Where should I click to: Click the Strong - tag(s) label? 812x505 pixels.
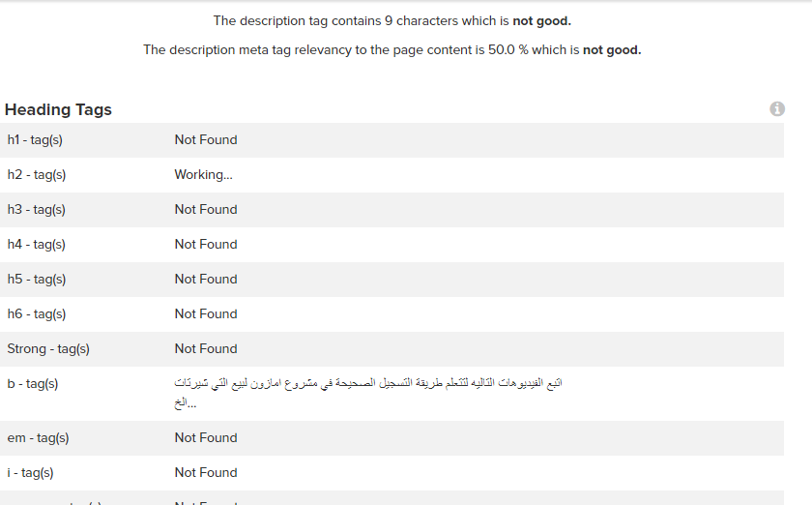(x=48, y=349)
